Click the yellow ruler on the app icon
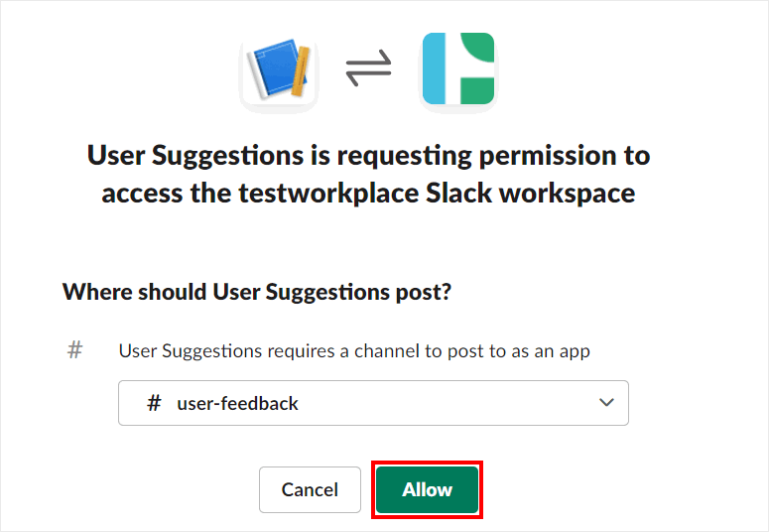This screenshot has height=532, width=769. [x=301, y=72]
